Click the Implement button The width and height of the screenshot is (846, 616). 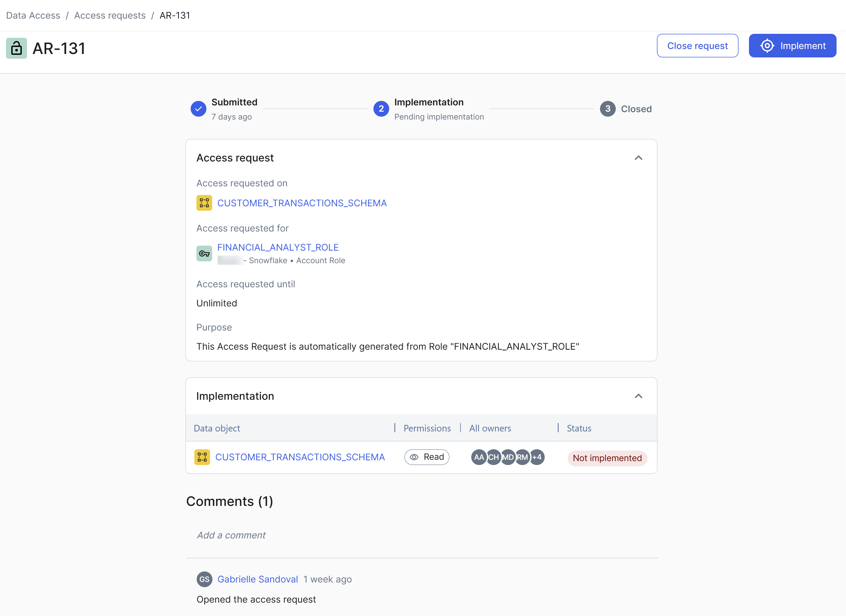[793, 46]
